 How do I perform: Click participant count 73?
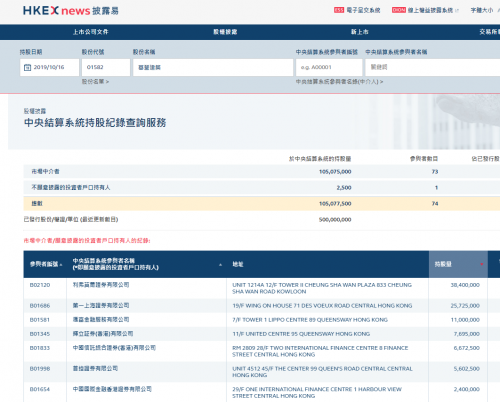[435, 172]
